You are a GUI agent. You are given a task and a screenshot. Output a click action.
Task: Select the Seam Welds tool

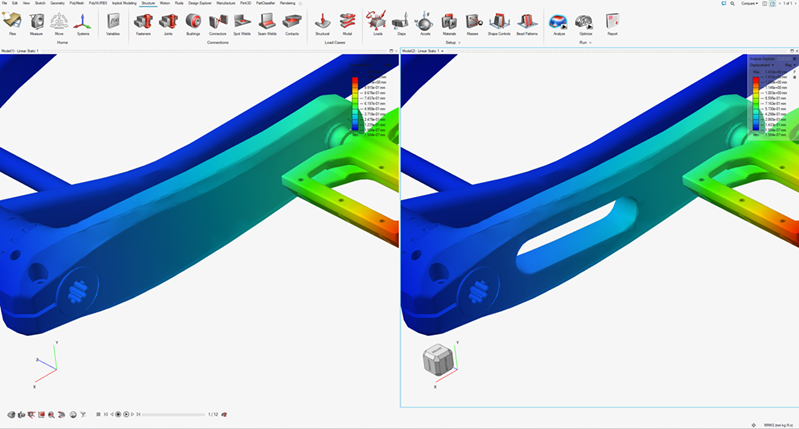click(x=267, y=24)
